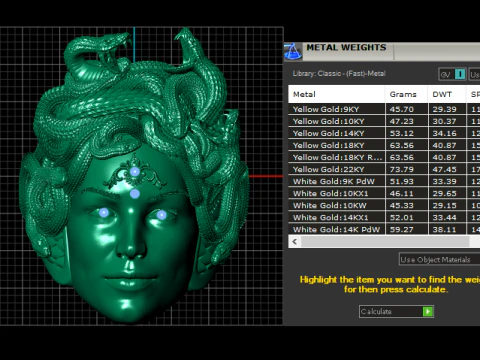Click the 29.65 DWT value

tap(444, 193)
